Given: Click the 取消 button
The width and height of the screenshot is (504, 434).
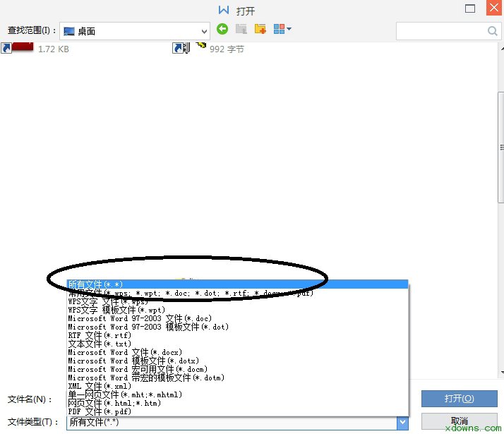Looking at the screenshot, I should point(460,421).
